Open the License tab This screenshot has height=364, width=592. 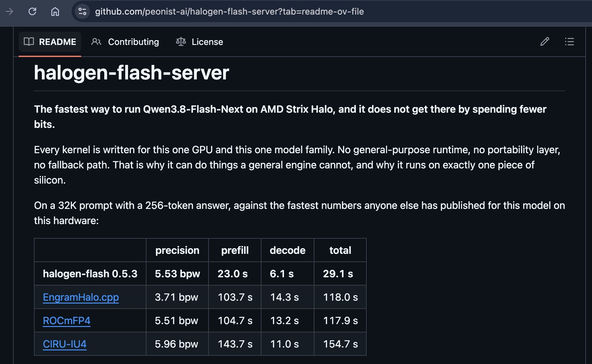coord(199,42)
